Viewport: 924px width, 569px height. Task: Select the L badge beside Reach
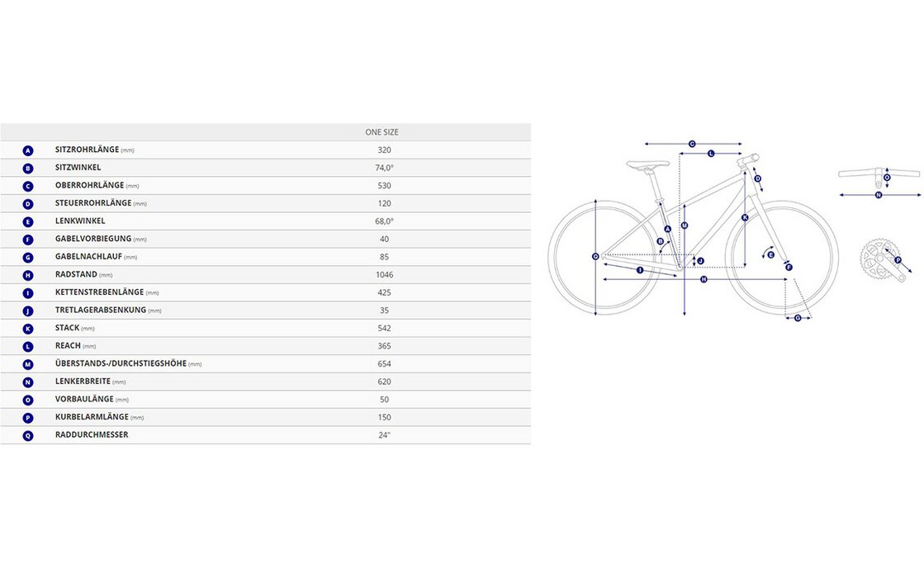pyautogui.click(x=27, y=346)
